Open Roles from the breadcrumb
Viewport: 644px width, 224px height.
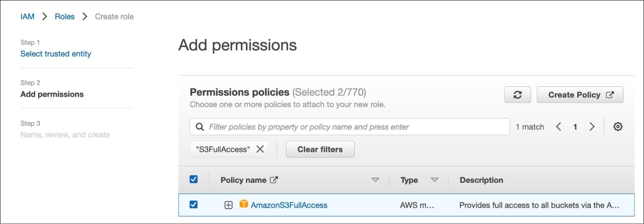pos(64,16)
